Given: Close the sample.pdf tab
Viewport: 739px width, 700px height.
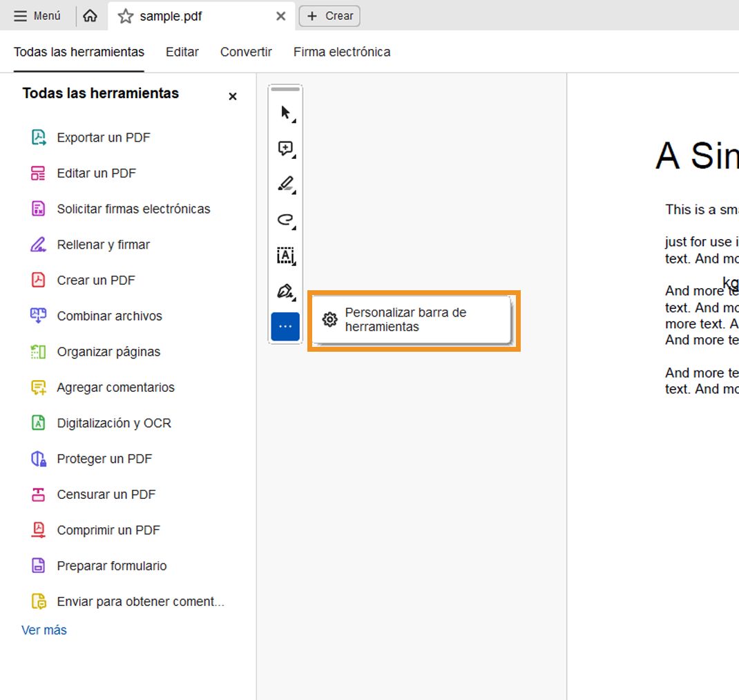Looking at the screenshot, I should [281, 17].
